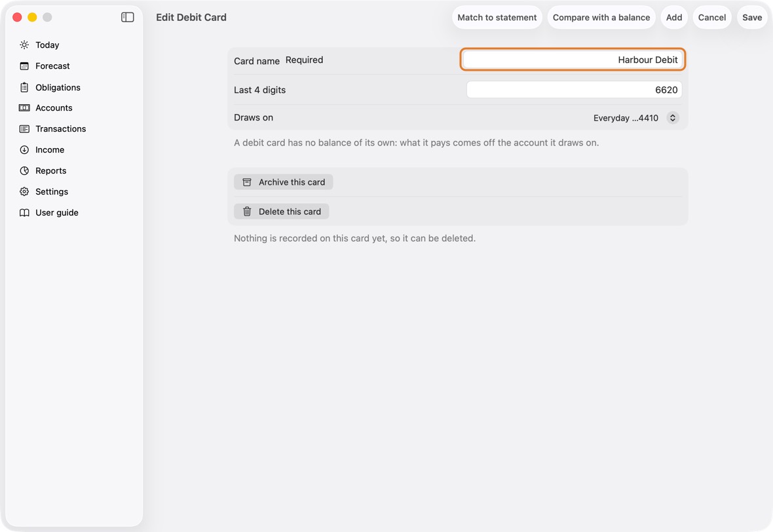Image resolution: width=773 pixels, height=532 pixels.
Task: Click the Reports pie chart icon
Action: pos(24,170)
